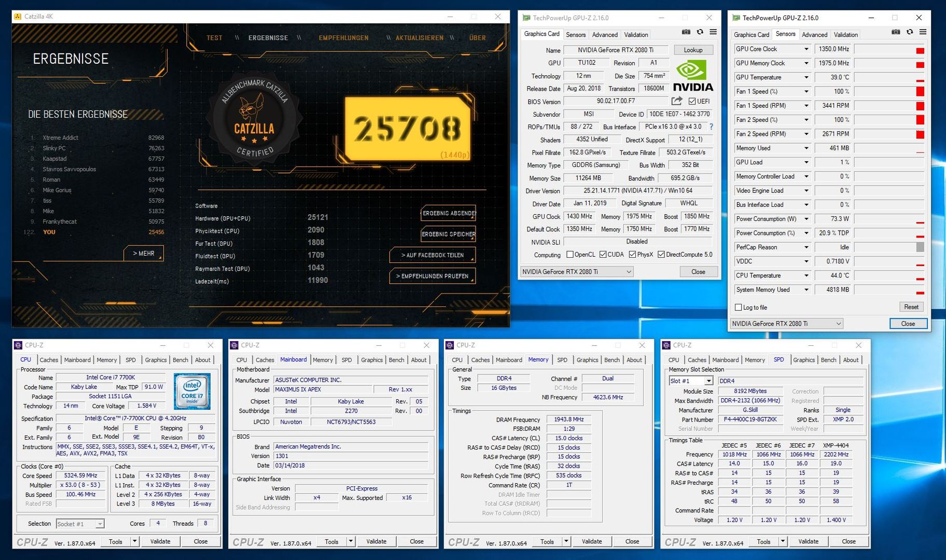Toggle the DirectCompute 5.0 checkbox

661,255
